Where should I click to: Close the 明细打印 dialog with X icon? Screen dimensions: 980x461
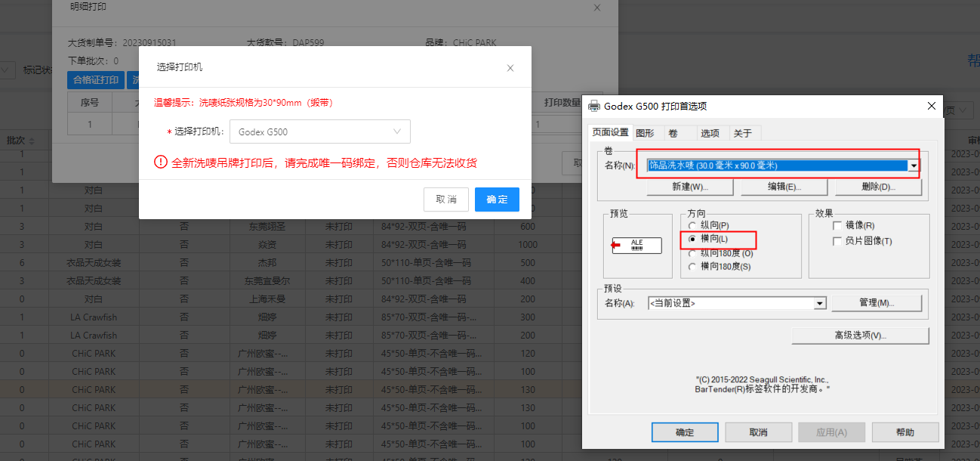tap(597, 8)
